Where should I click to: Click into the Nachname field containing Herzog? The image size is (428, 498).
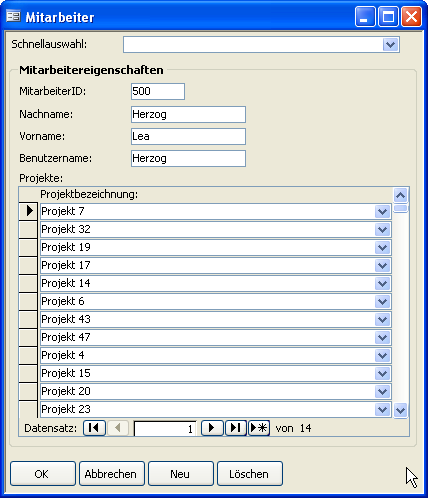[188, 114]
